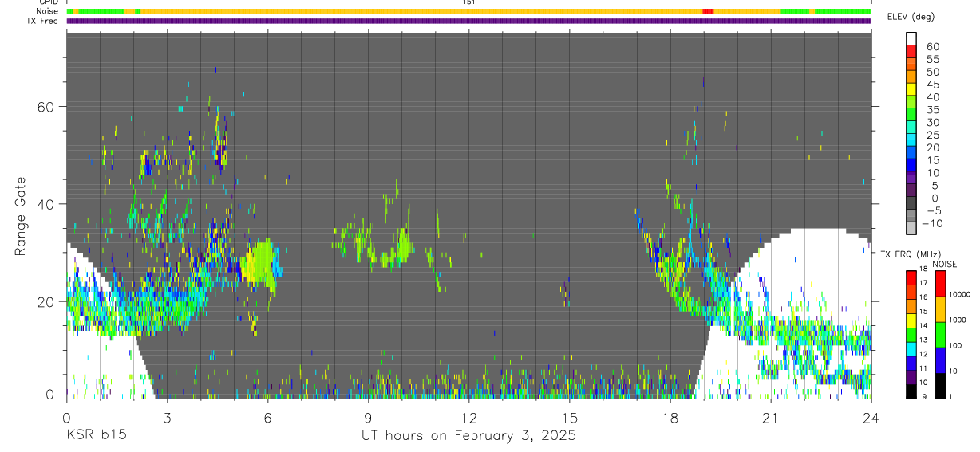Click the light gray -10 elevation swatch

[911, 230]
